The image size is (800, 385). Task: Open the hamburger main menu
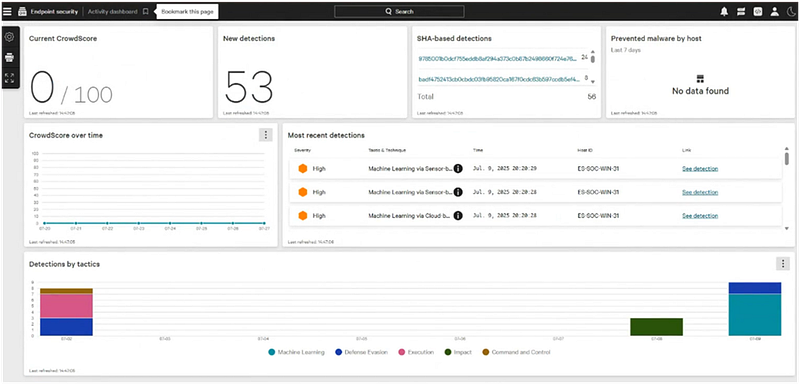(x=7, y=11)
